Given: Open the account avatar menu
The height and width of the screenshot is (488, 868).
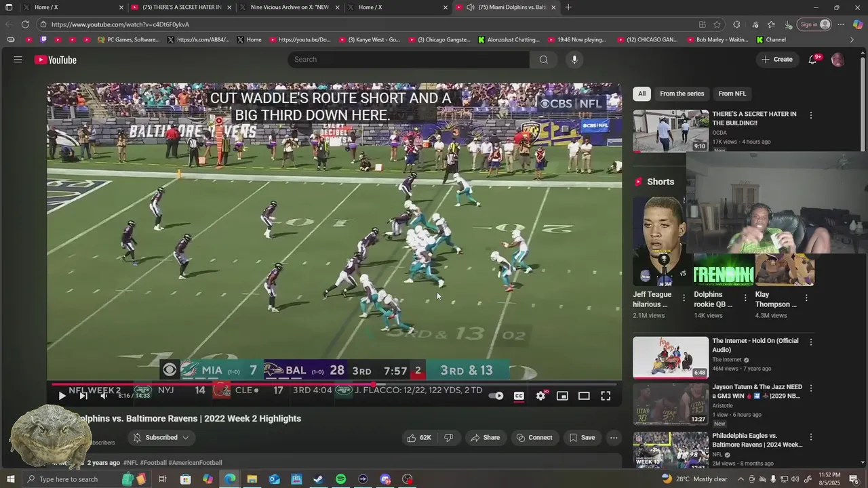Looking at the screenshot, I should [837, 60].
